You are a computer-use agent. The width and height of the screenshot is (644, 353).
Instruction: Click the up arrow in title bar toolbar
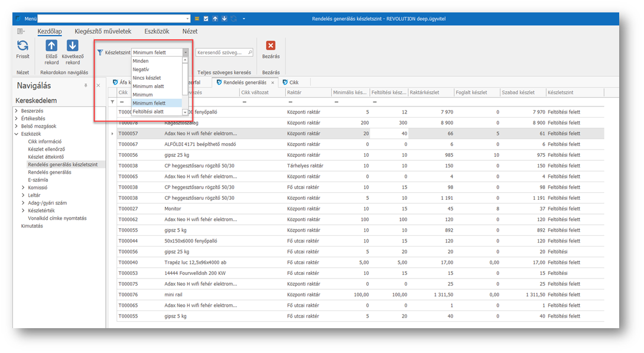(215, 19)
